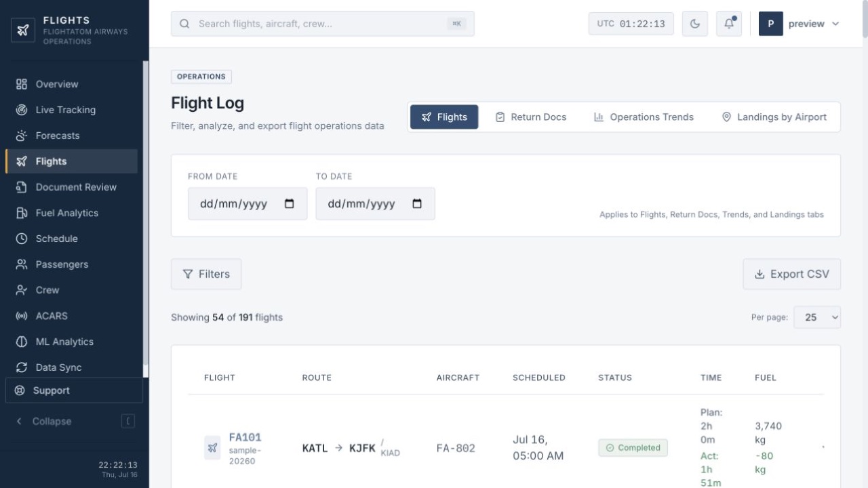Viewport: 868px width, 488px height.
Task: Sort by the ROUTE column header
Action: point(317,378)
